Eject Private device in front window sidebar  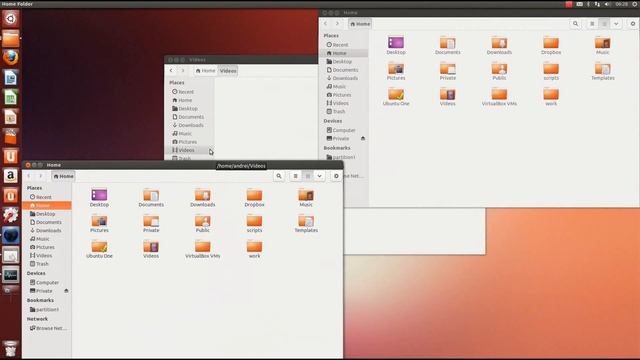66,291
